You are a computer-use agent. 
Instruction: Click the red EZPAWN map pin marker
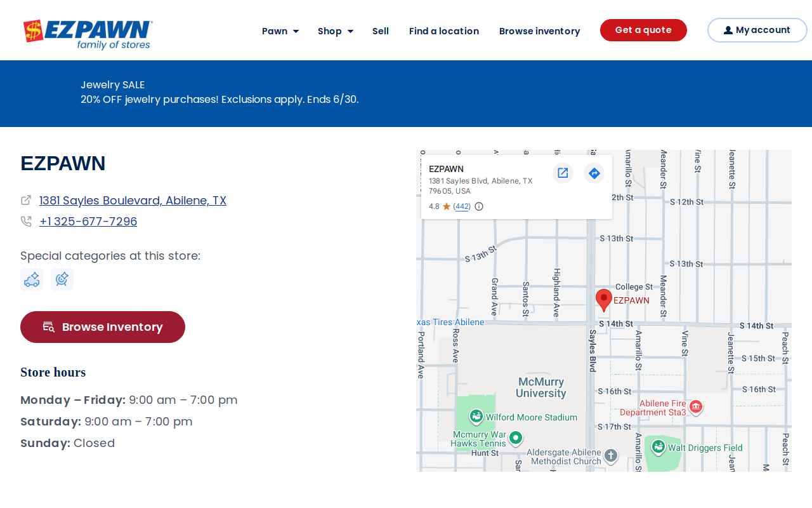[x=604, y=300]
